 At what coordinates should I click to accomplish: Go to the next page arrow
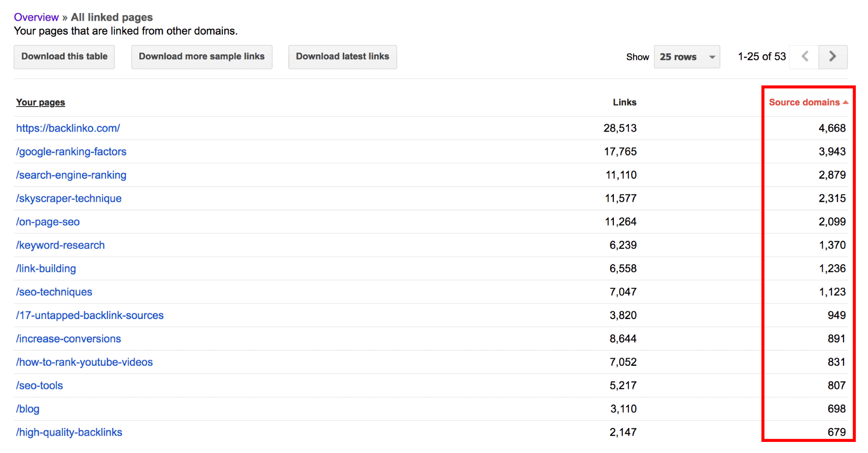point(833,57)
